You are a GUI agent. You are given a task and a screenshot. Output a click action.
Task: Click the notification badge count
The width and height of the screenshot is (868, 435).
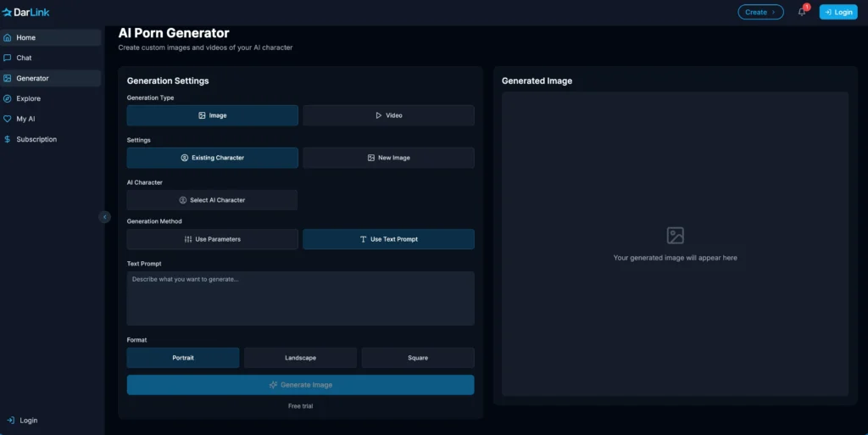click(807, 7)
